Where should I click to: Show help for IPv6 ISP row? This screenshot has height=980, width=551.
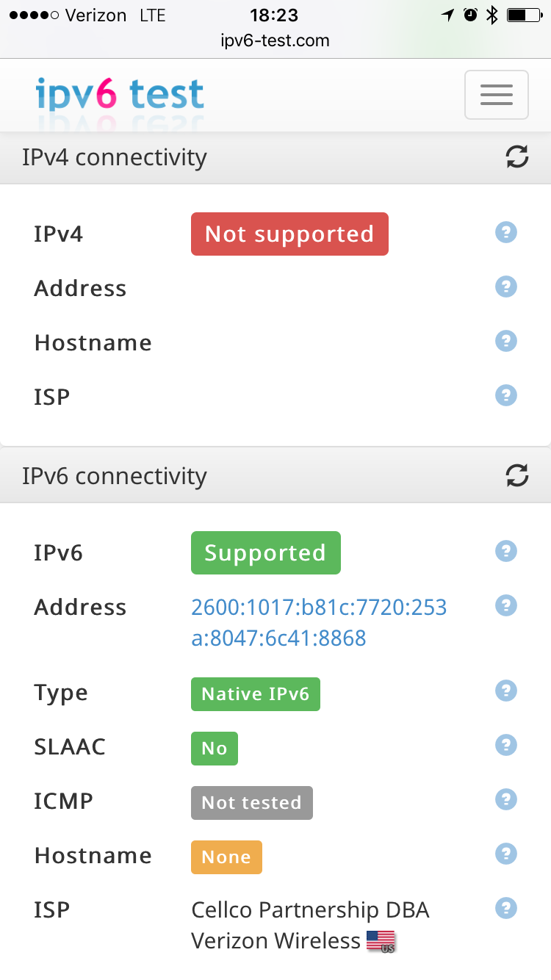tap(505, 908)
